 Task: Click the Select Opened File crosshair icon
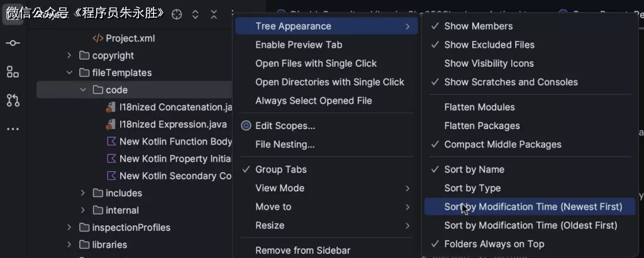pos(177,14)
